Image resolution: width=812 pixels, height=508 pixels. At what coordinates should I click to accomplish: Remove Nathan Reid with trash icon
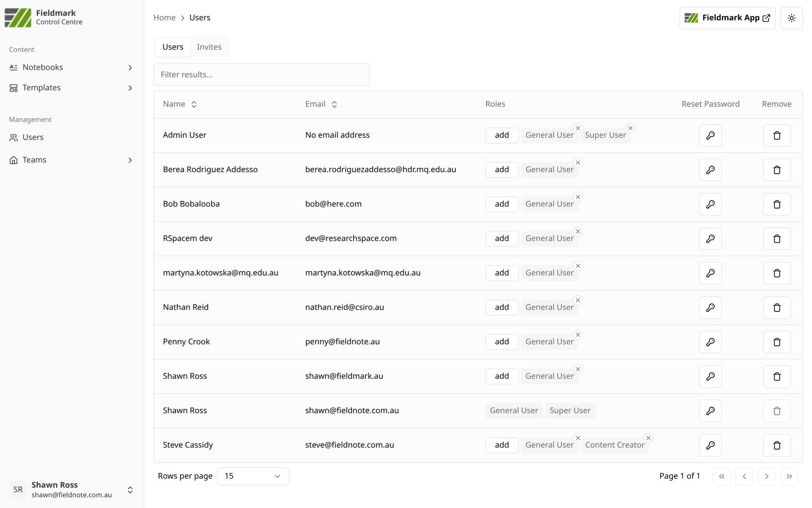[776, 308]
